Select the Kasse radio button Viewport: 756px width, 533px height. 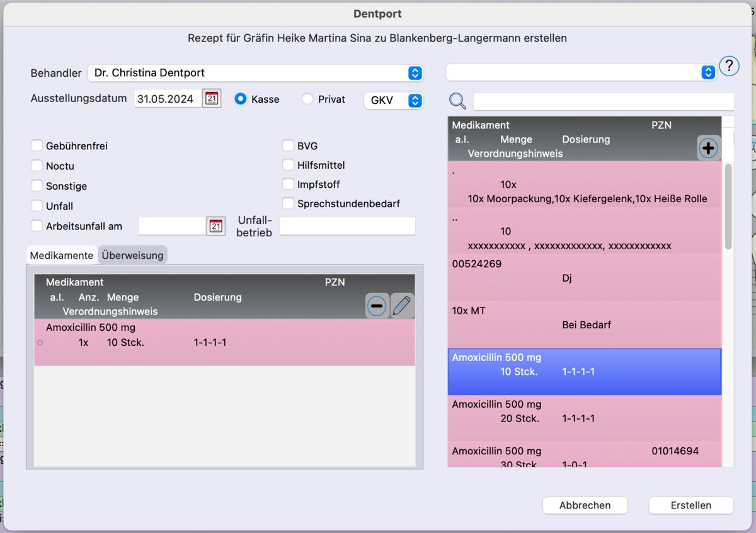[x=240, y=99]
